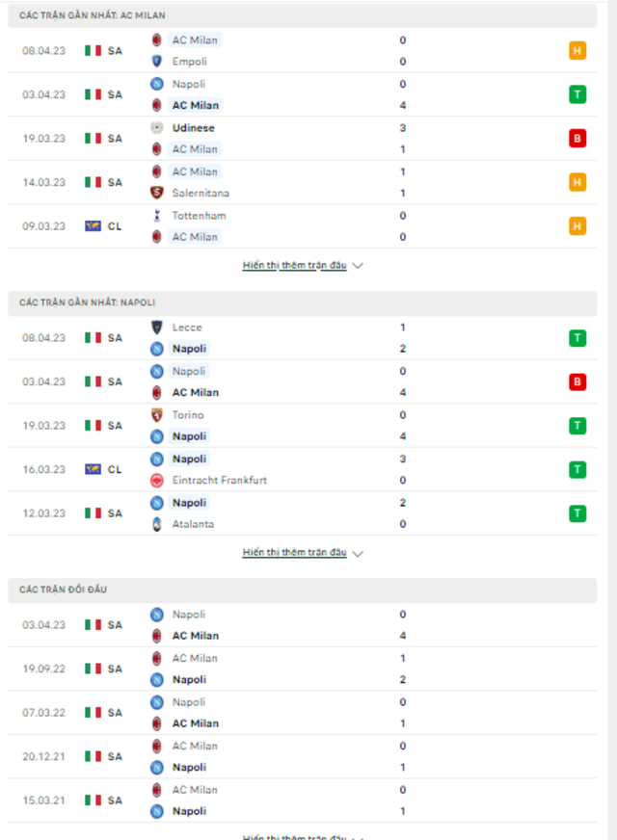Click the Salernitana club crest icon
The width and height of the screenshot is (617, 840).
[x=156, y=193]
